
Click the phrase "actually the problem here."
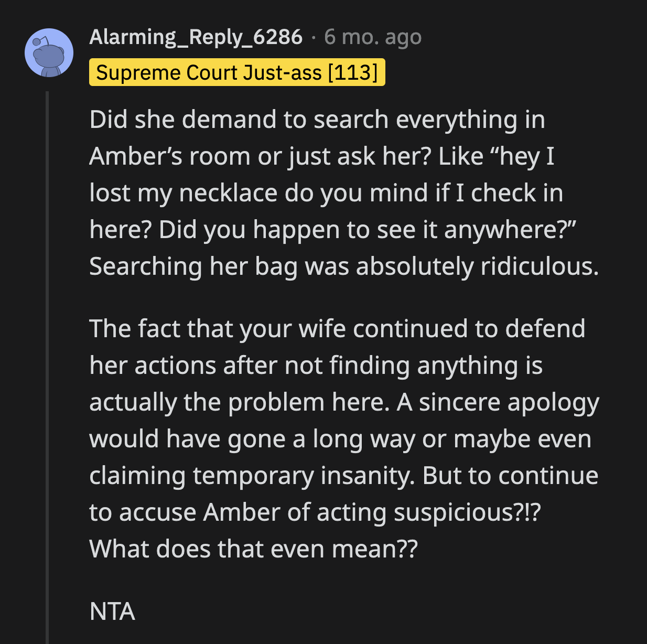click(239, 402)
